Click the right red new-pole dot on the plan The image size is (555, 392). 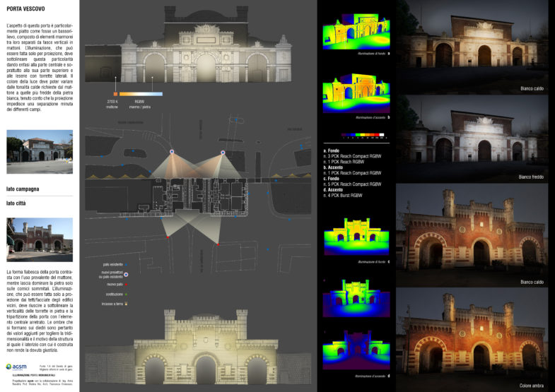pyautogui.click(x=218, y=244)
